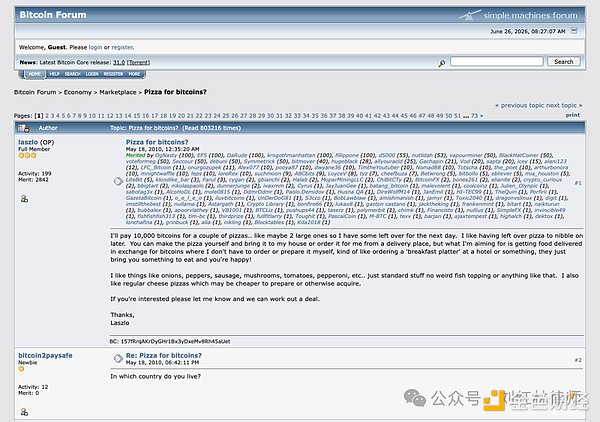View bitcoin2paysafe's profile icon
The width and height of the screenshot is (600, 422).
(24, 412)
